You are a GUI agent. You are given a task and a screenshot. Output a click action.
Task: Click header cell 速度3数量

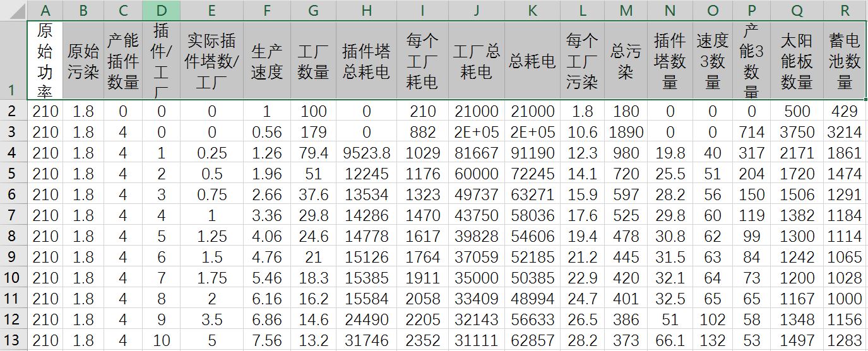[x=713, y=60]
